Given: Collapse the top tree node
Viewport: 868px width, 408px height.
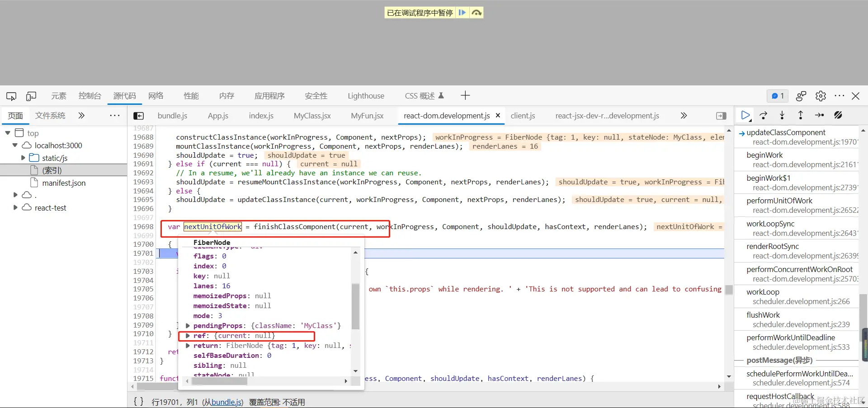Looking at the screenshot, I should pyautogui.click(x=8, y=133).
